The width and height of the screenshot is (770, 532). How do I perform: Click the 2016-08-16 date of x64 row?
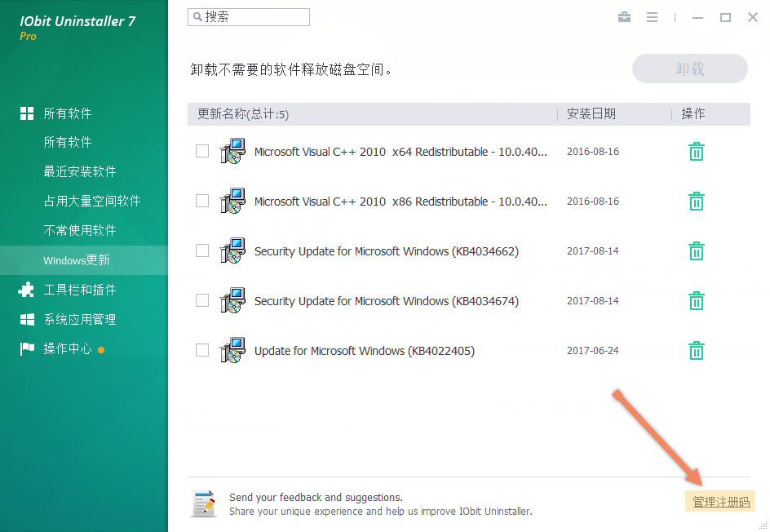click(x=593, y=151)
